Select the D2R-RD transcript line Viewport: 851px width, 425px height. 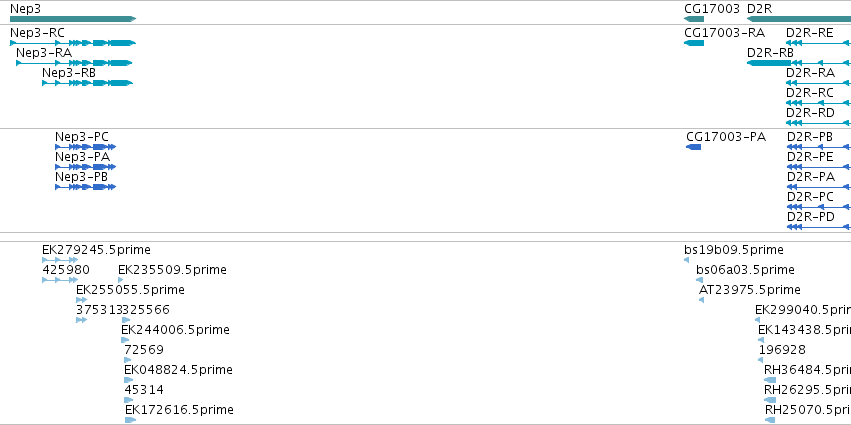[x=818, y=123]
